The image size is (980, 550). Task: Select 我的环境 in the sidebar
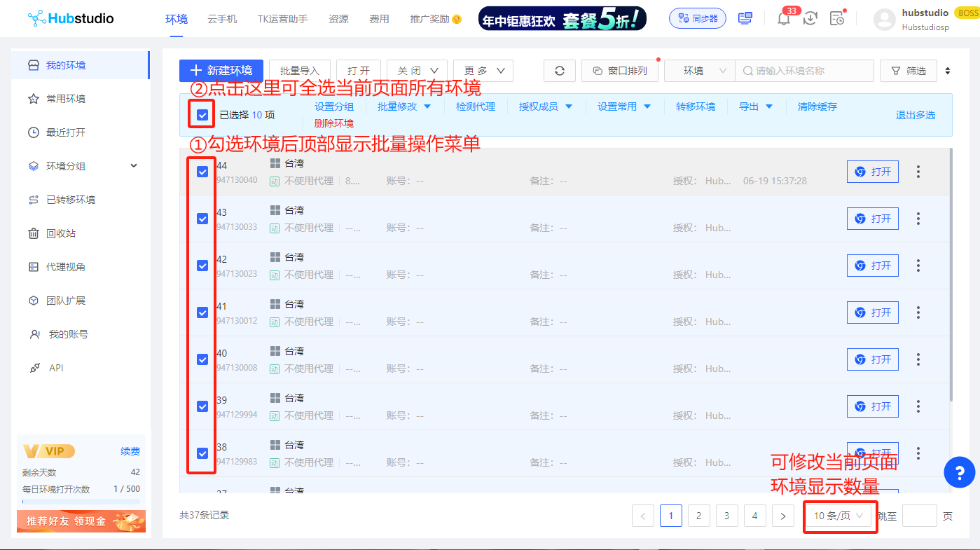coord(80,65)
